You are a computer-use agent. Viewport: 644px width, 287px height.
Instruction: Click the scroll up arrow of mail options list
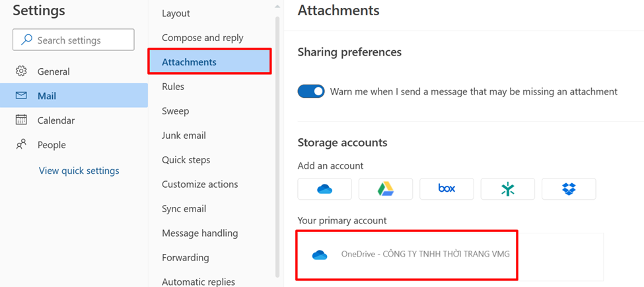click(277, 6)
